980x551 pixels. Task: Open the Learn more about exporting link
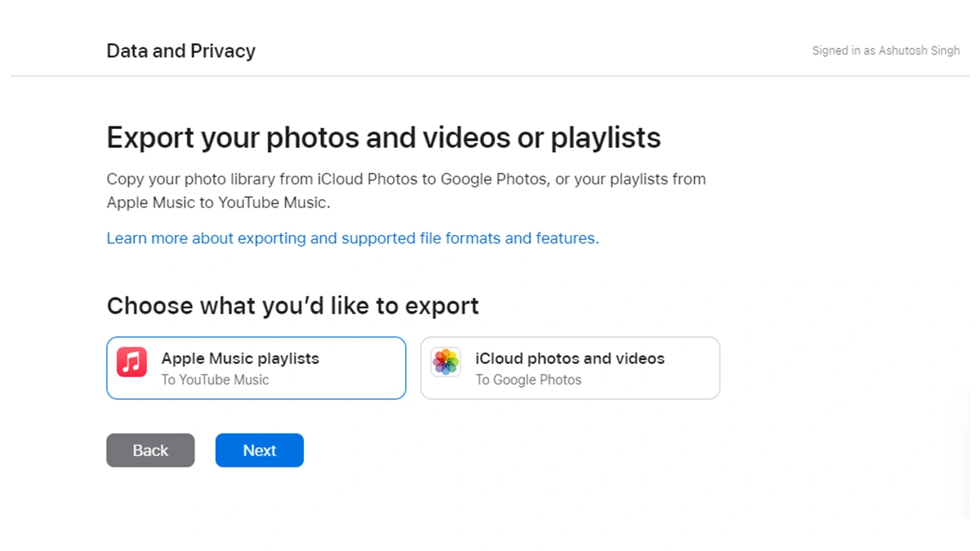click(353, 238)
